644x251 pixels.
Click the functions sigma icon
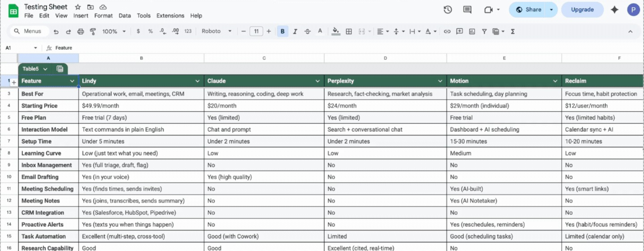coord(513,31)
